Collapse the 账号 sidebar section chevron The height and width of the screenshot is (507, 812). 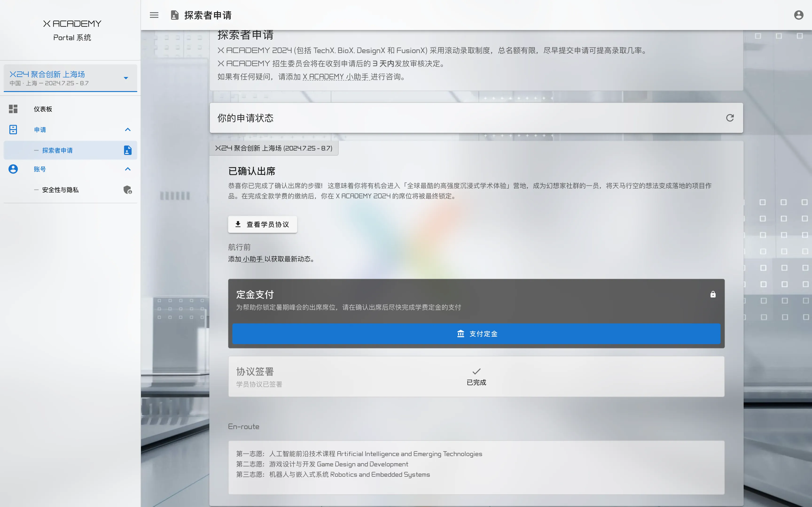point(128,169)
